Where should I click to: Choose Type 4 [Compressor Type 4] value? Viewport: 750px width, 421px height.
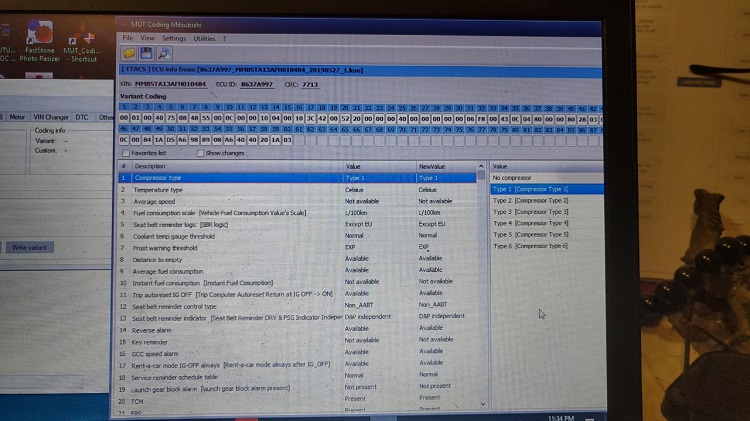coord(547,223)
